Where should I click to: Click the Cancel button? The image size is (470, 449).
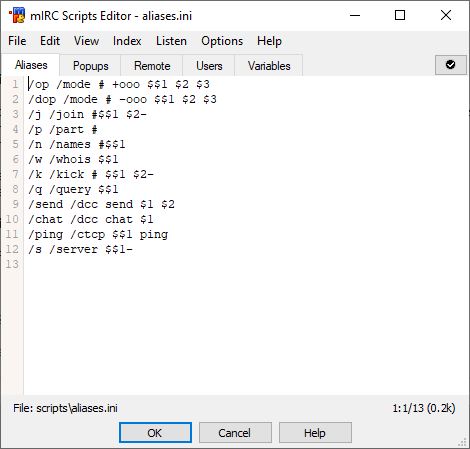pyautogui.click(x=235, y=433)
